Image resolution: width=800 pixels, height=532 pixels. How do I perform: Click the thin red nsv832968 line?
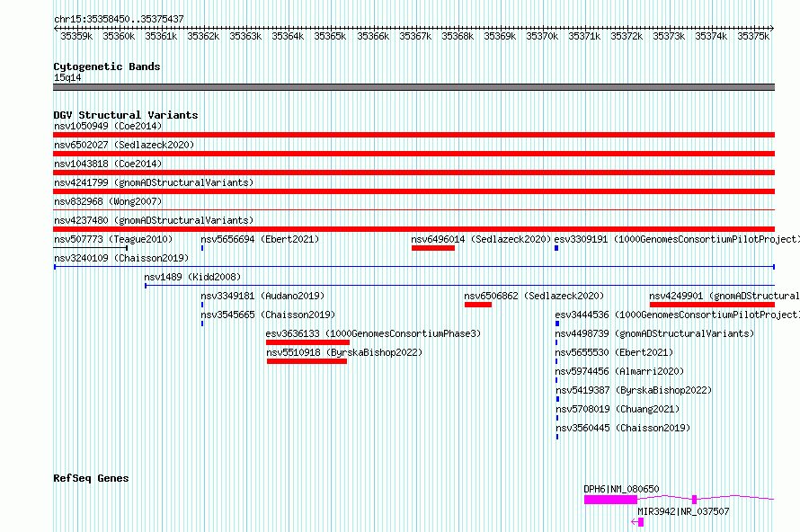coord(414,209)
